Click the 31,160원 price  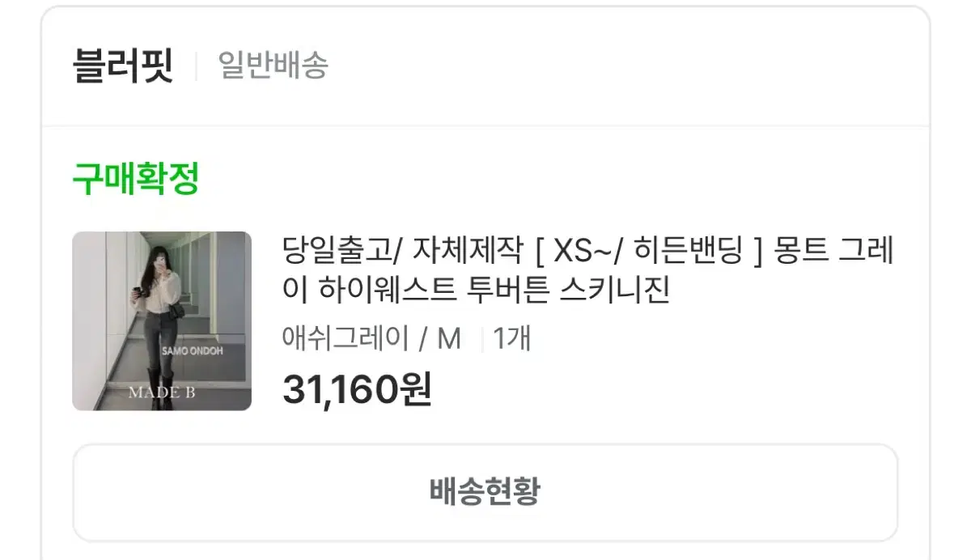point(357,389)
